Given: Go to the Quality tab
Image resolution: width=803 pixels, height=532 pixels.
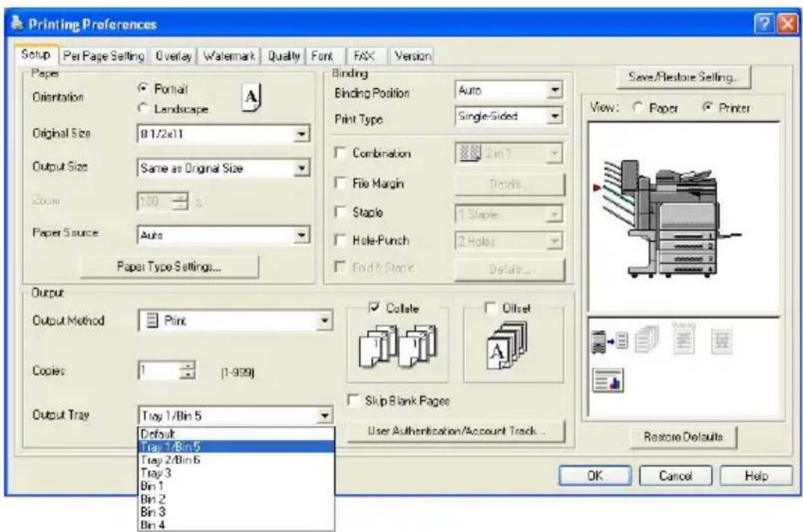Looking at the screenshot, I should (284, 56).
